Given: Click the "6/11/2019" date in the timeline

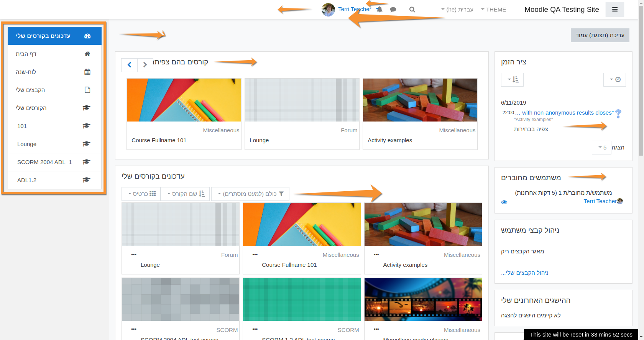Looking at the screenshot, I should point(514,103).
